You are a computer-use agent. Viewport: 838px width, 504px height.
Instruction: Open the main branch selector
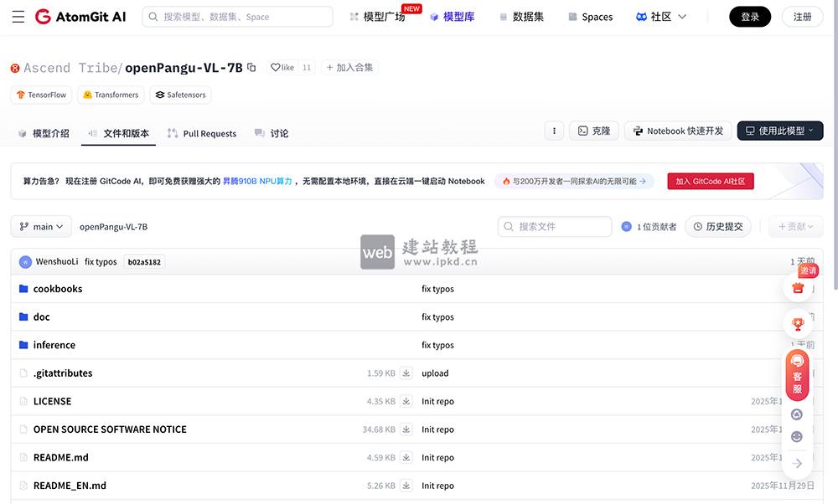tap(41, 226)
